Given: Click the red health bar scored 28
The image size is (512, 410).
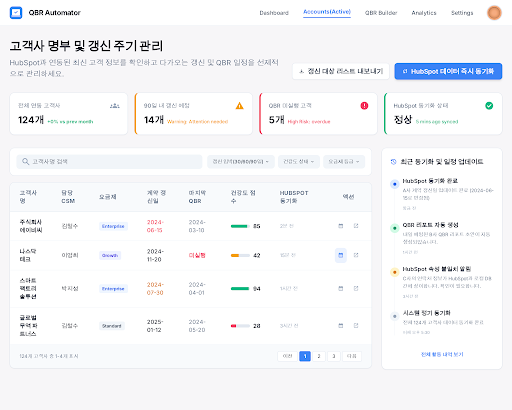Looking at the screenshot, I should [x=240, y=326].
